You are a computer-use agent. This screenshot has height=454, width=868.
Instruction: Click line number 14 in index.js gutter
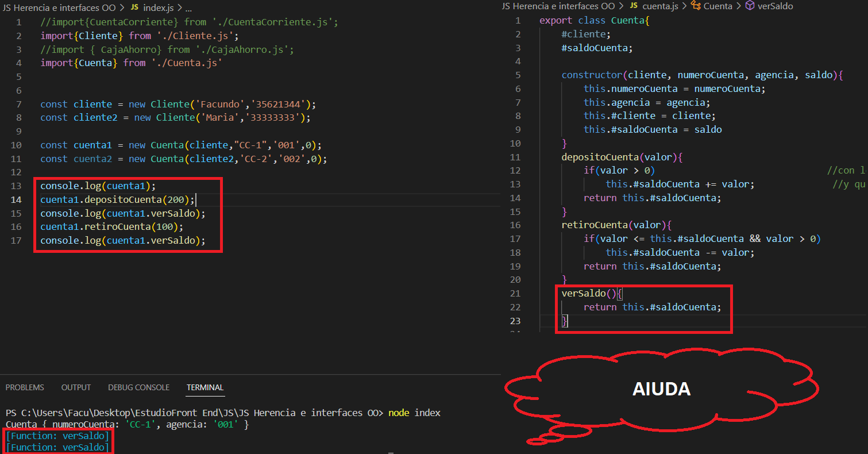pyautogui.click(x=16, y=200)
